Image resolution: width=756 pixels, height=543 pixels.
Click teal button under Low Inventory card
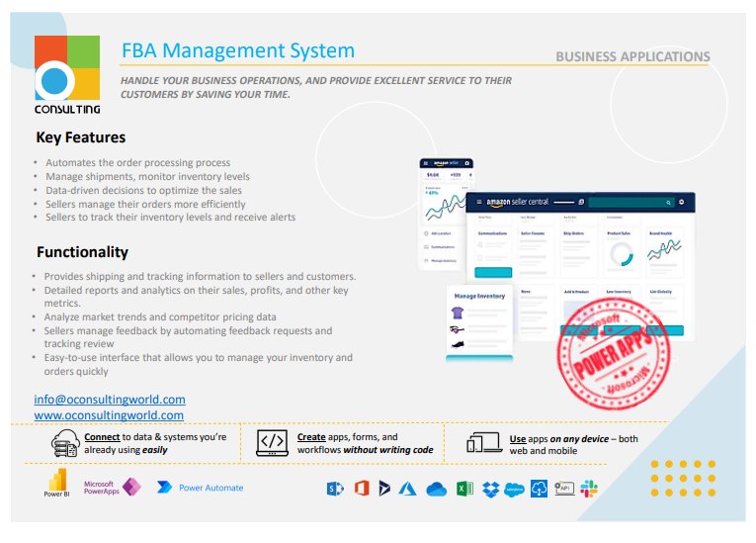pyautogui.click(x=622, y=330)
